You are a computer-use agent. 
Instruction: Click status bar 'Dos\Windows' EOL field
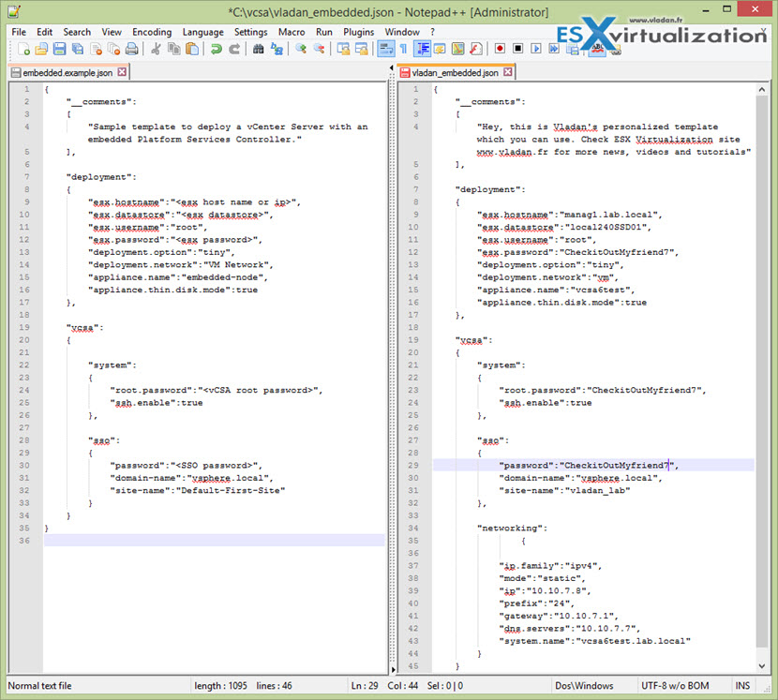[584, 686]
